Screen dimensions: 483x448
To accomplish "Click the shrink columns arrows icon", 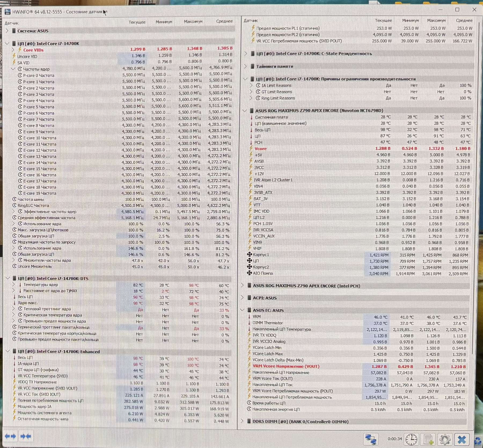I will pos(26,436).
